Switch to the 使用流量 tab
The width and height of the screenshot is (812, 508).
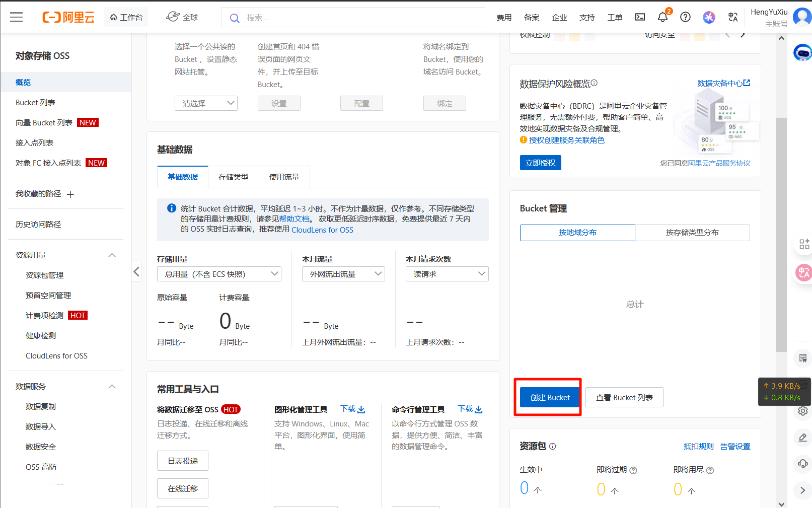(284, 177)
